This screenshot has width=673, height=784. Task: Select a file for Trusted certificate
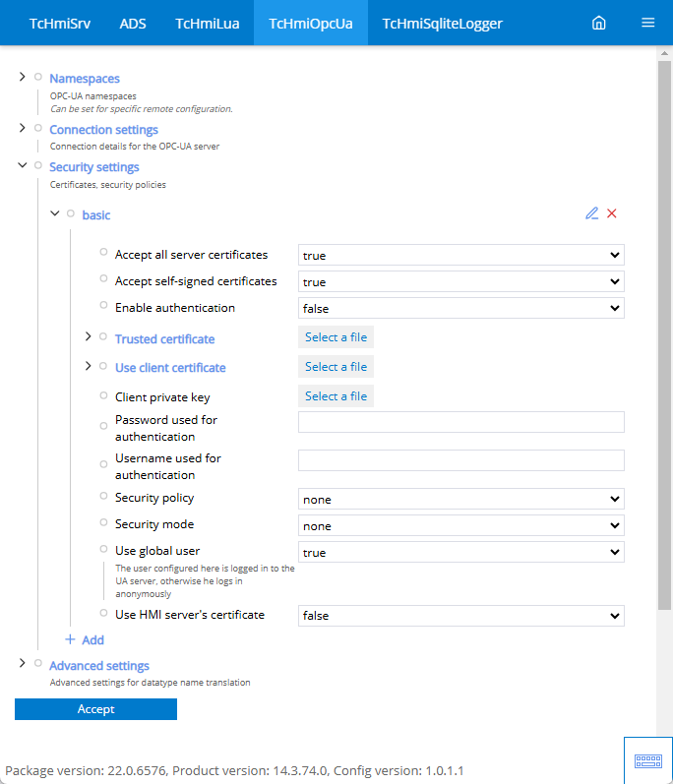point(336,337)
